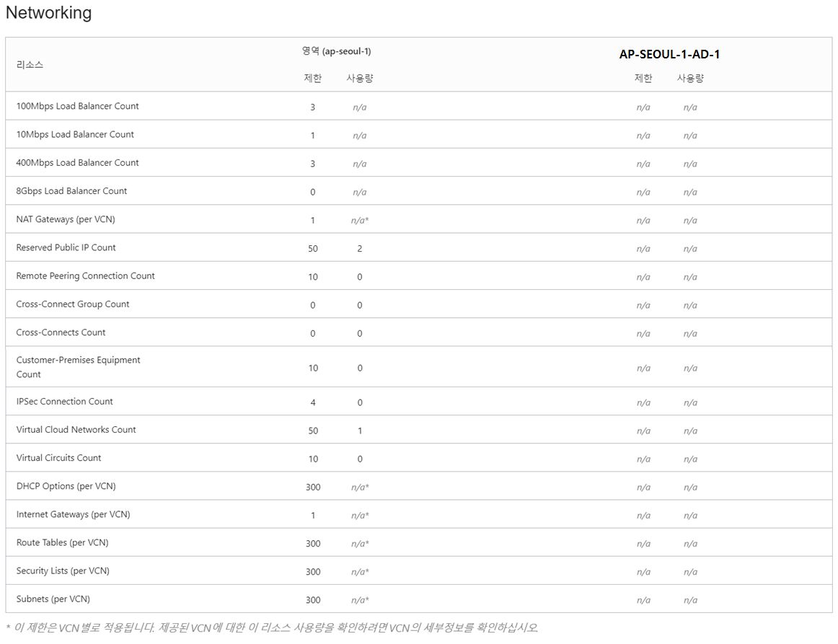Select Remote Peering Connection Count label
Viewport: 838px width, 644px height.
point(86,275)
